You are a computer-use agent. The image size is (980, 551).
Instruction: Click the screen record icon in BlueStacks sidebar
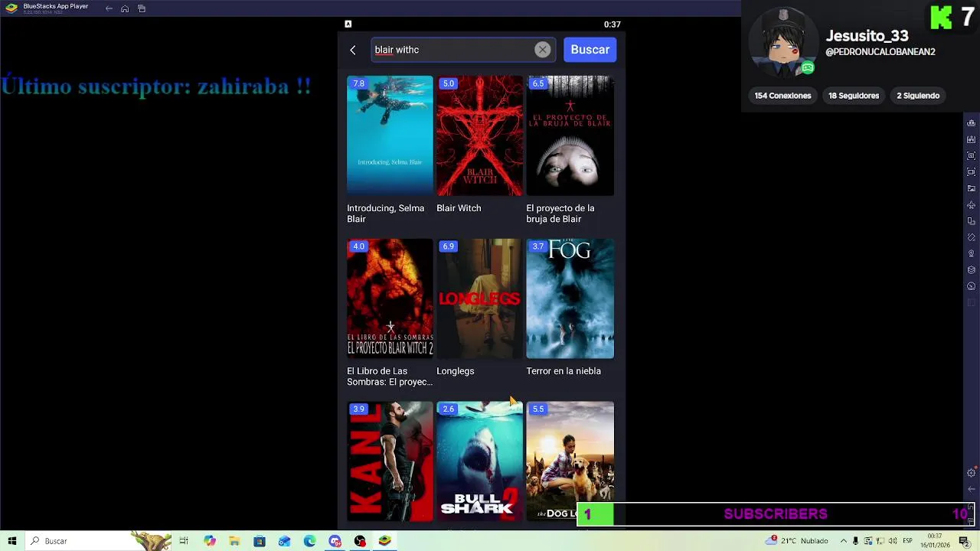[x=972, y=172]
